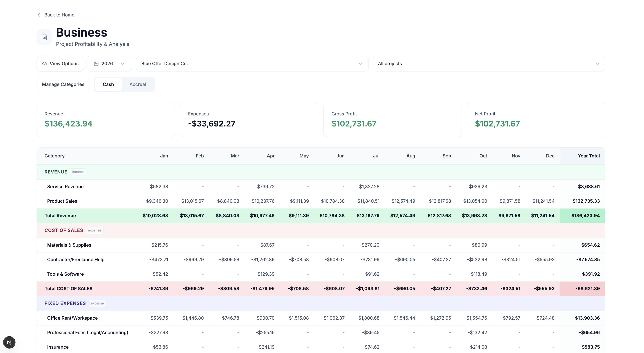The image size is (644, 353).
Task: Click the income tag next to REVENUE
Action: coord(78,172)
